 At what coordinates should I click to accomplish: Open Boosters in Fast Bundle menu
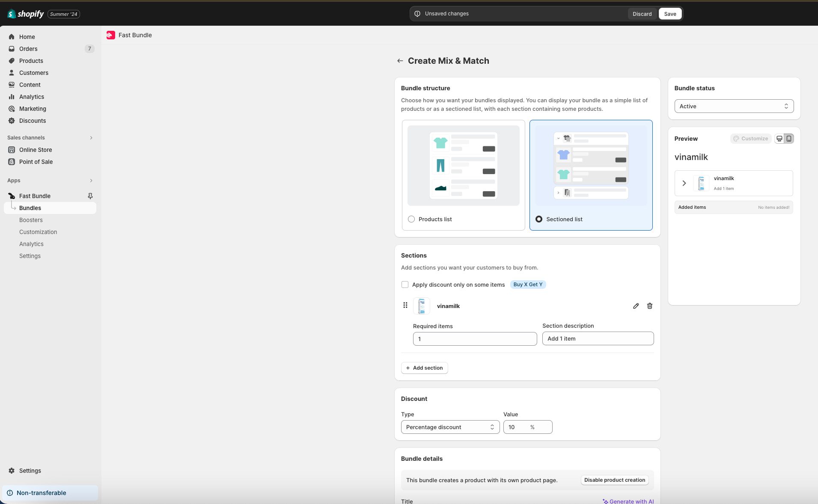(x=31, y=220)
